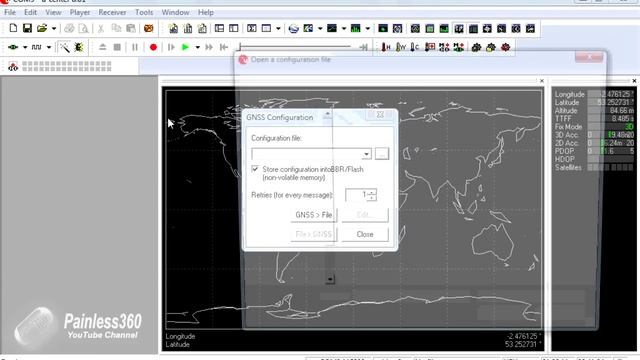Click the Google Earth globe icon
Image resolution: width=640 pixels, height=360 pixels.
point(293,28)
